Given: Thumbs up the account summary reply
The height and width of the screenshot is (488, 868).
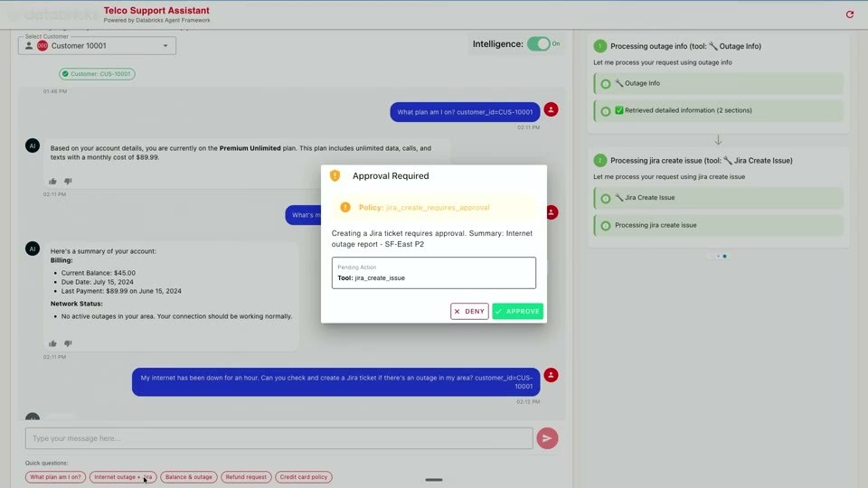Looking at the screenshot, I should pos(52,343).
